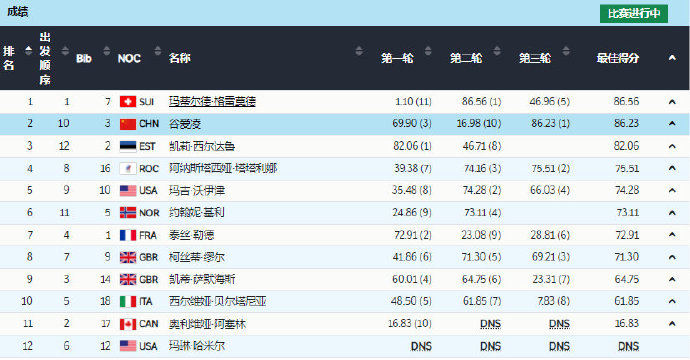Image resolution: width=690 pixels, height=360 pixels.
Task: Click the Italy flag icon
Action: [128, 301]
